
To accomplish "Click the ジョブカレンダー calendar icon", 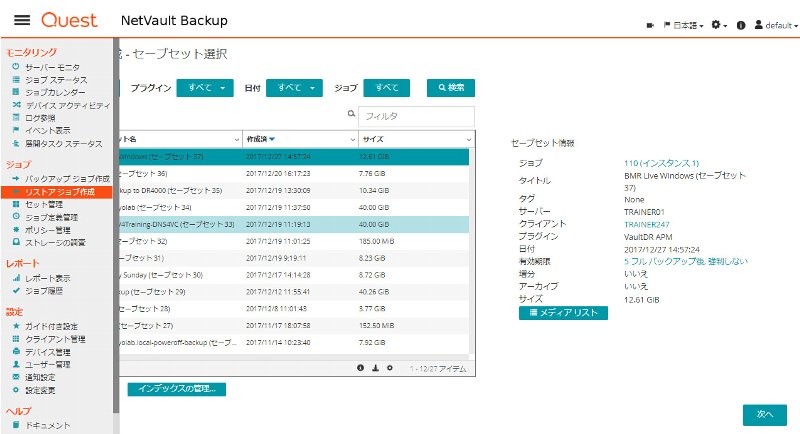I will (16, 92).
